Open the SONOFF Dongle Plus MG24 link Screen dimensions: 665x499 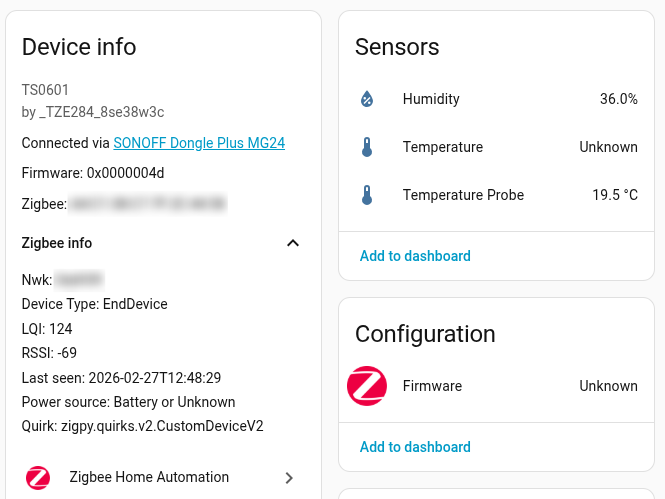point(199,143)
